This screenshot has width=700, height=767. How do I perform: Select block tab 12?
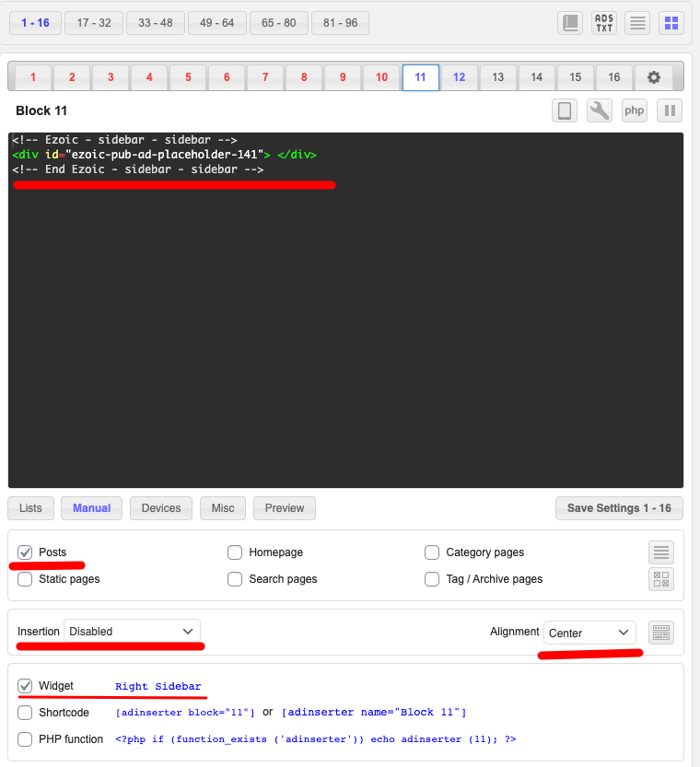(459, 77)
